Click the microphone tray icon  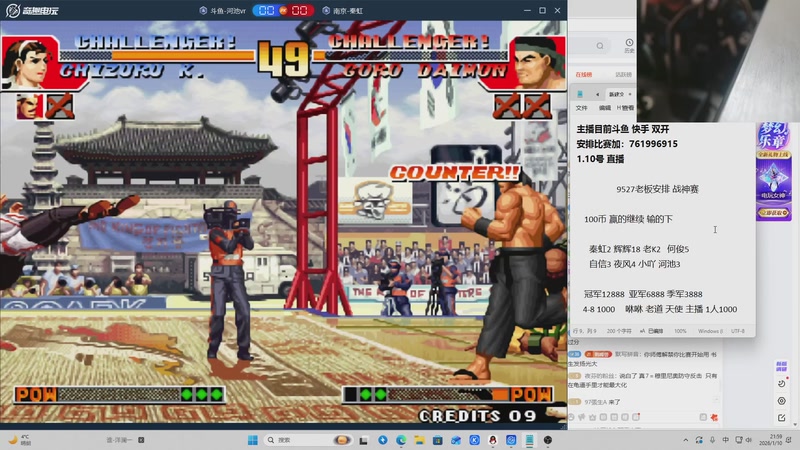(x=712, y=440)
